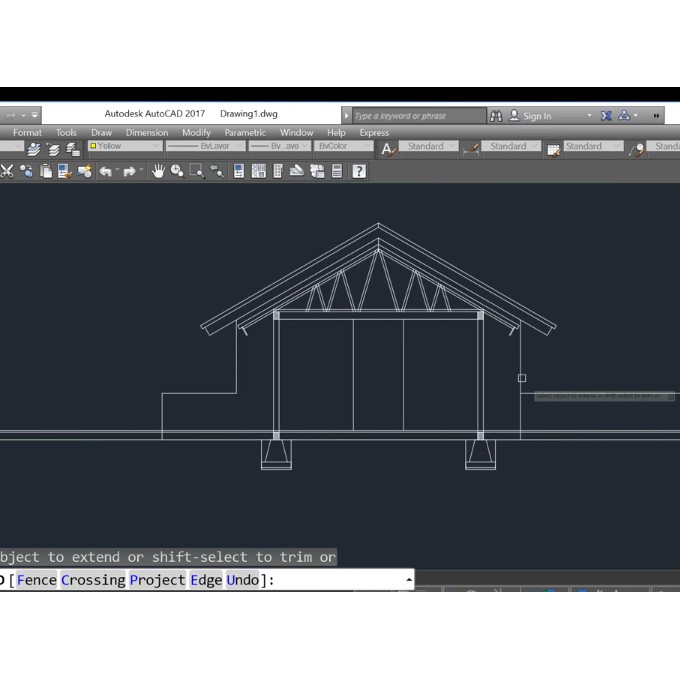Click the Match Properties icon
This screenshot has width=680, height=680.
(x=84, y=171)
